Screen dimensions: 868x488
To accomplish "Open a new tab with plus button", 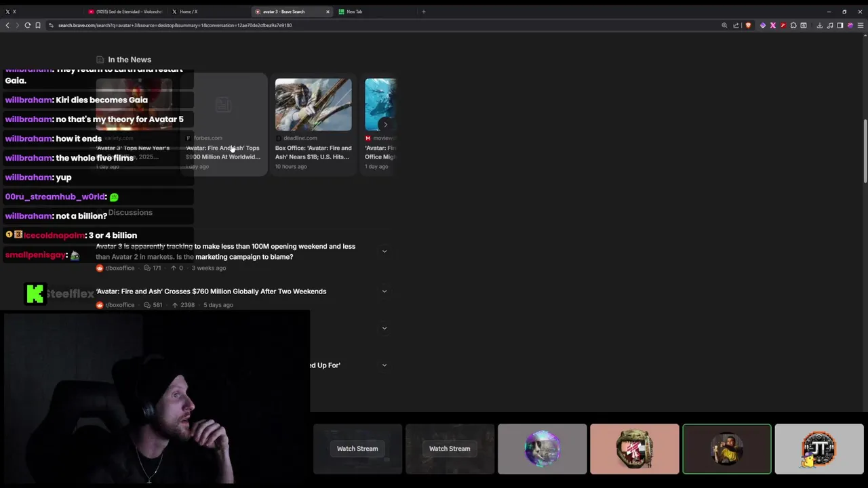I will point(424,12).
